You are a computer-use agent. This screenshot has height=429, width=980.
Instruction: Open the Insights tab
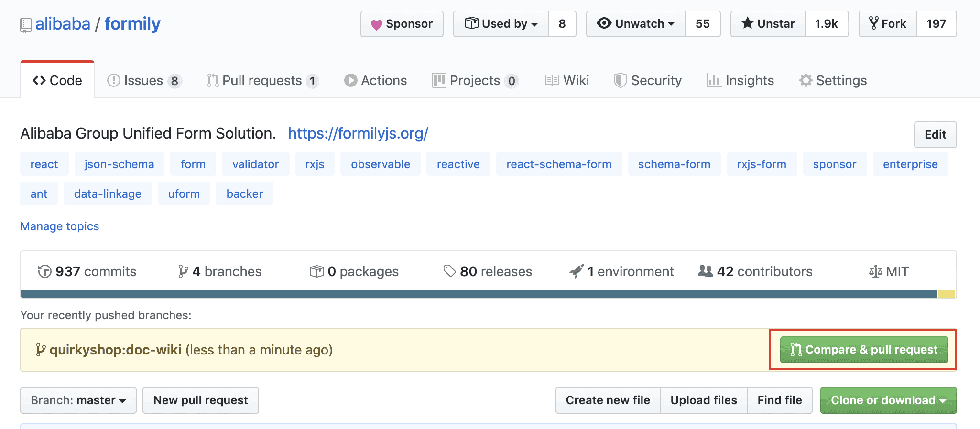(x=740, y=81)
